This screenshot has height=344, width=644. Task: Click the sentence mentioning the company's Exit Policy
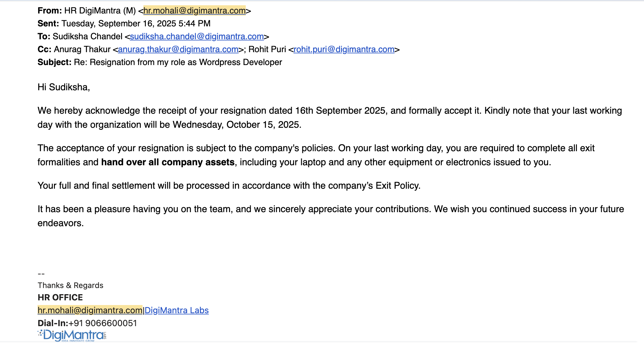point(229,186)
